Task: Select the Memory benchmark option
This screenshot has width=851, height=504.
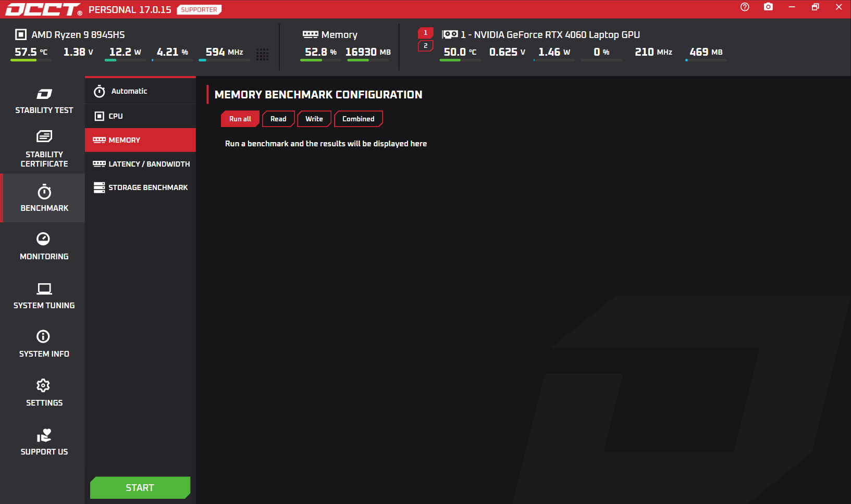Action: 141,140
